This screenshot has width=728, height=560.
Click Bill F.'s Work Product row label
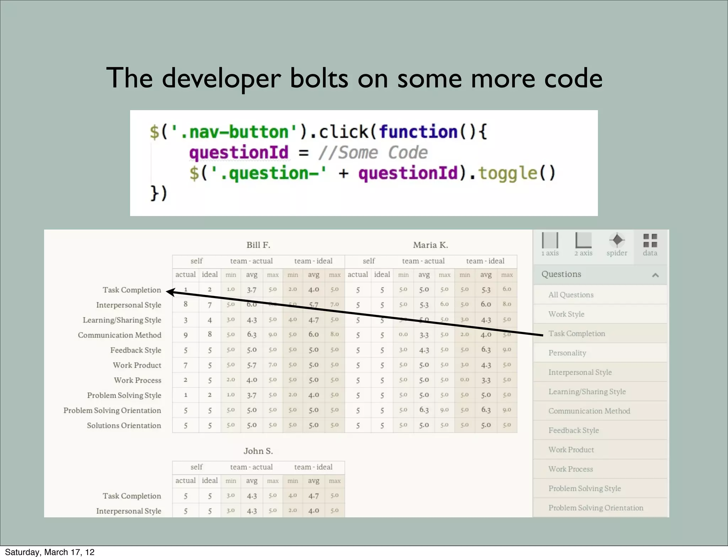[137, 365]
